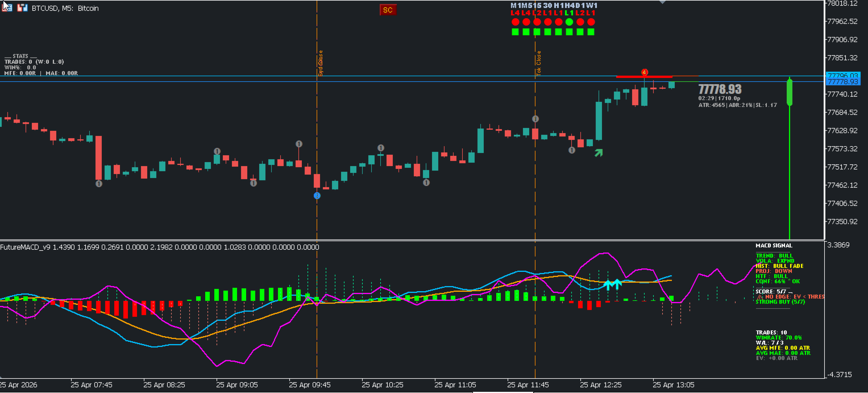The image size is (868, 393).
Task: Click the Syd Close session label
Action: coord(320,63)
